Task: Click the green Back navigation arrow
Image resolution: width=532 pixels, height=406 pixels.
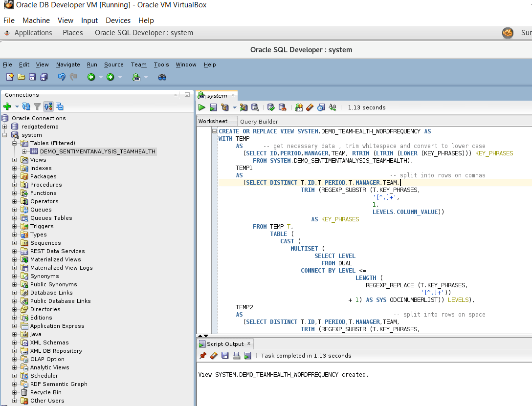Action: pos(91,77)
